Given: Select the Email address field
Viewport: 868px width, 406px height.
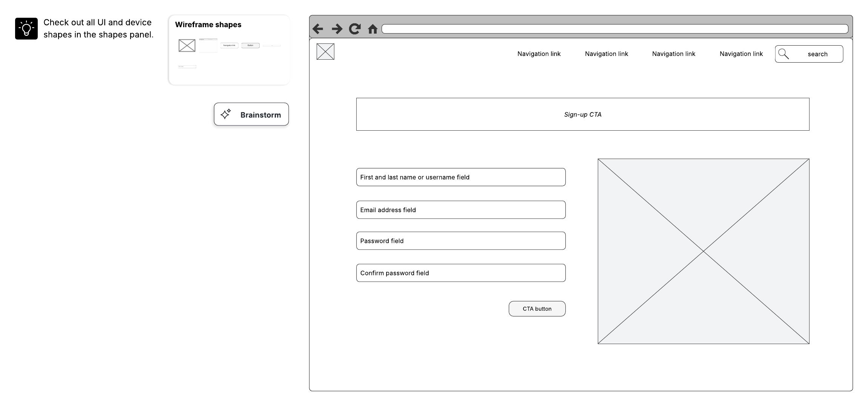Looking at the screenshot, I should pyautogui.click(x=460, y=210).
